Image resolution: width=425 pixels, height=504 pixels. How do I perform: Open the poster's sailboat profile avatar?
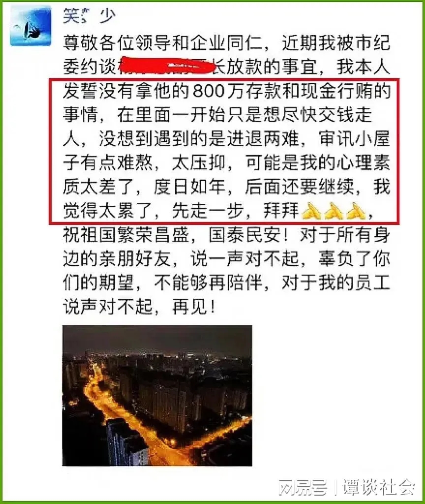tap(31, 26)
